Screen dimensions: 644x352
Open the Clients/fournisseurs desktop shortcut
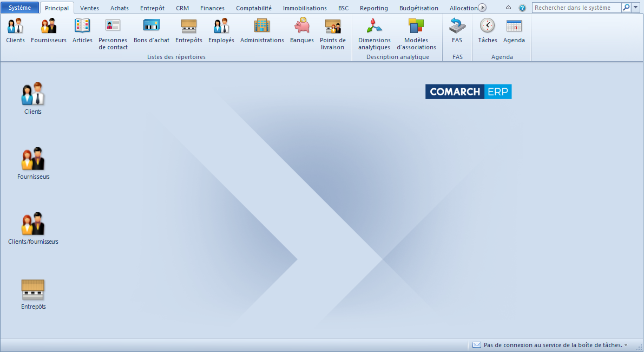point(33,228)
